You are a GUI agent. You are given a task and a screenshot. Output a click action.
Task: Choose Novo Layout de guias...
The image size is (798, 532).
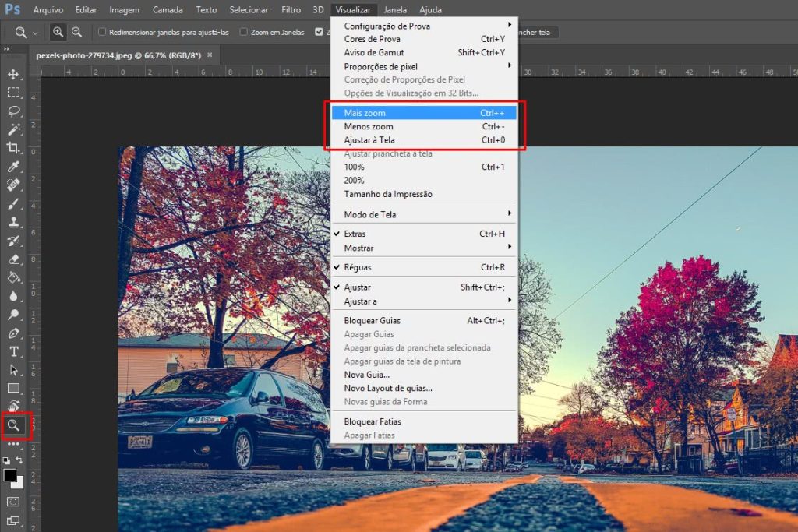click(x=425, y=388)
